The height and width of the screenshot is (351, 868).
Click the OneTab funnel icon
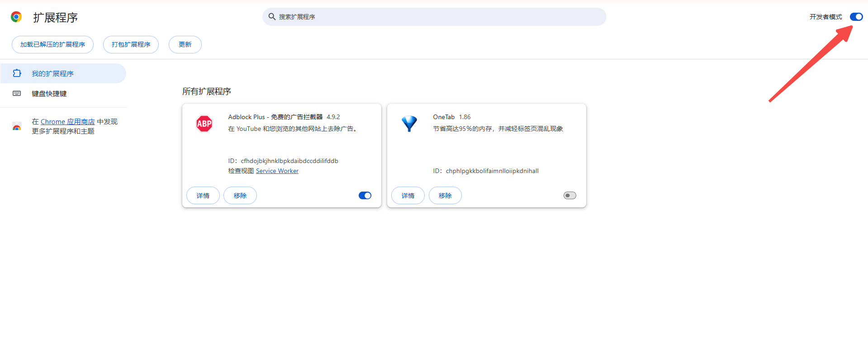(x=409, y=124)
